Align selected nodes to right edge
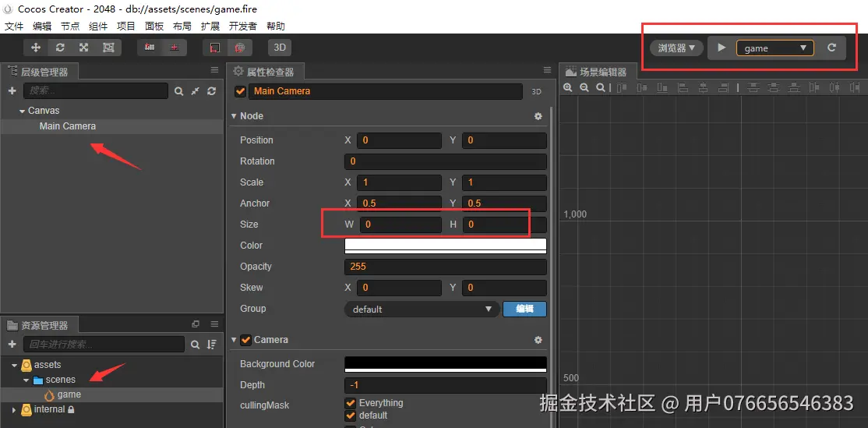868x428 pixels. (x=723, y=87)
